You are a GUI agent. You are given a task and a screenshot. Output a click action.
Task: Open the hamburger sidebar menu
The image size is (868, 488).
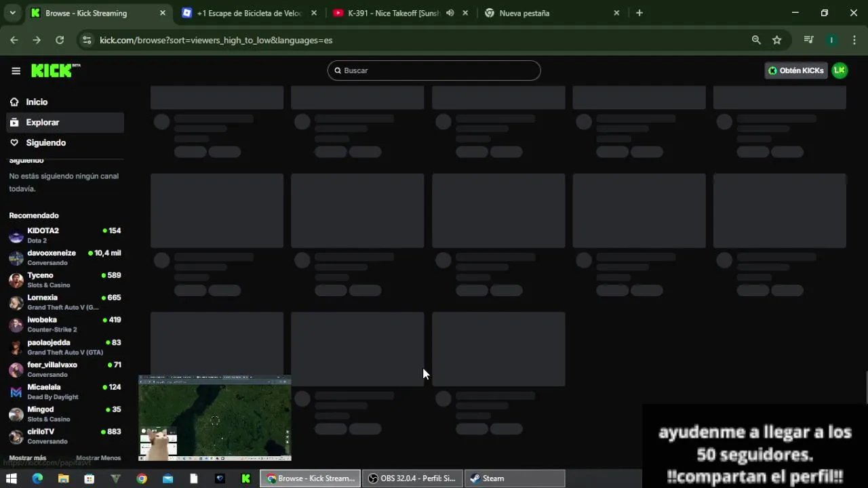[x=16, y=70]
